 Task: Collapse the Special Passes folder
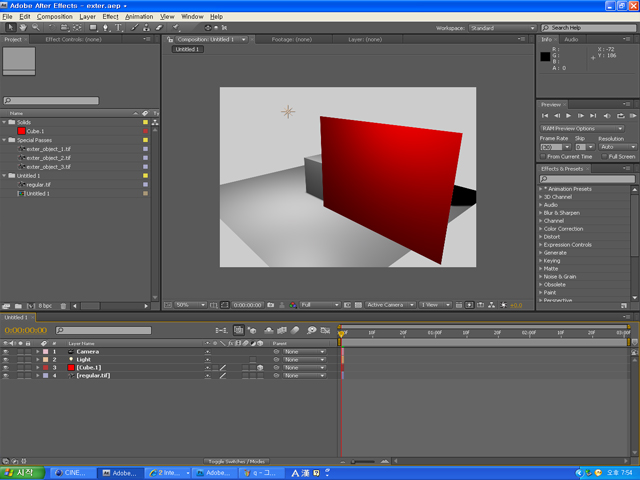tap(4, 140)
